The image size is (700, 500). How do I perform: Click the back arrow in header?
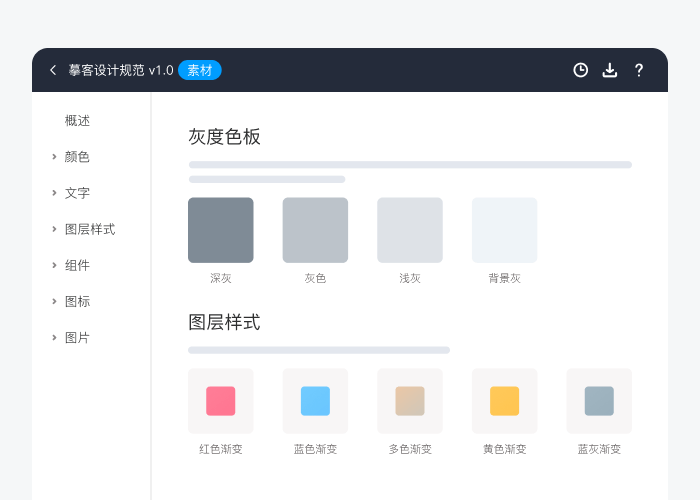tap(53, 70)
